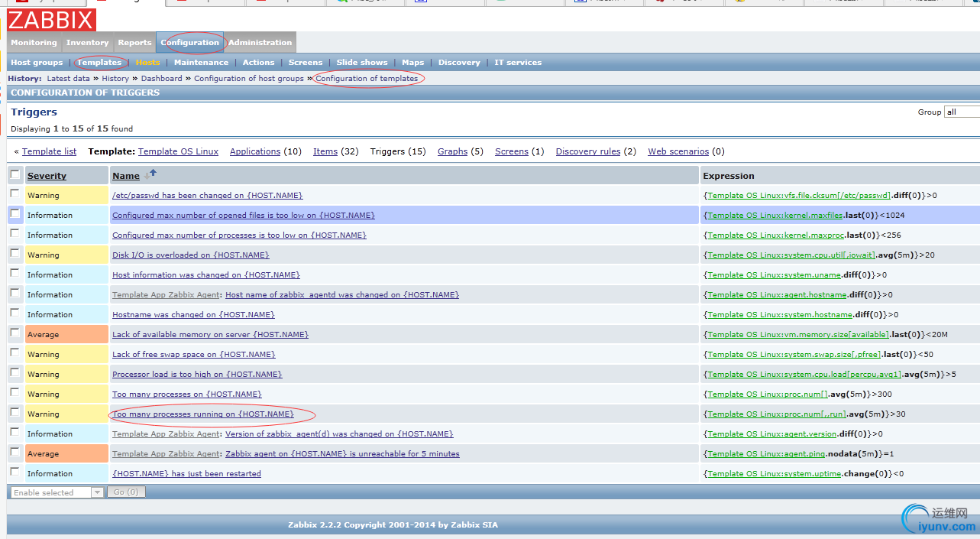Open the agent.ping expression link

pos(767,454)
